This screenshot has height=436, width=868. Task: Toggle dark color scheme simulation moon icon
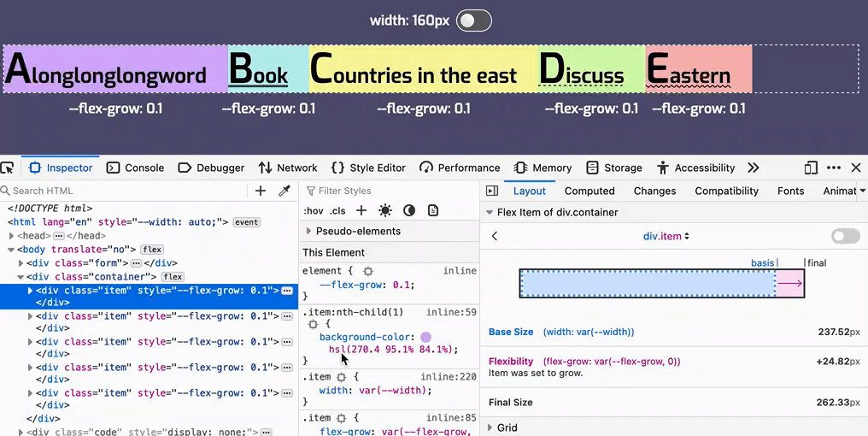pos(409,210)
